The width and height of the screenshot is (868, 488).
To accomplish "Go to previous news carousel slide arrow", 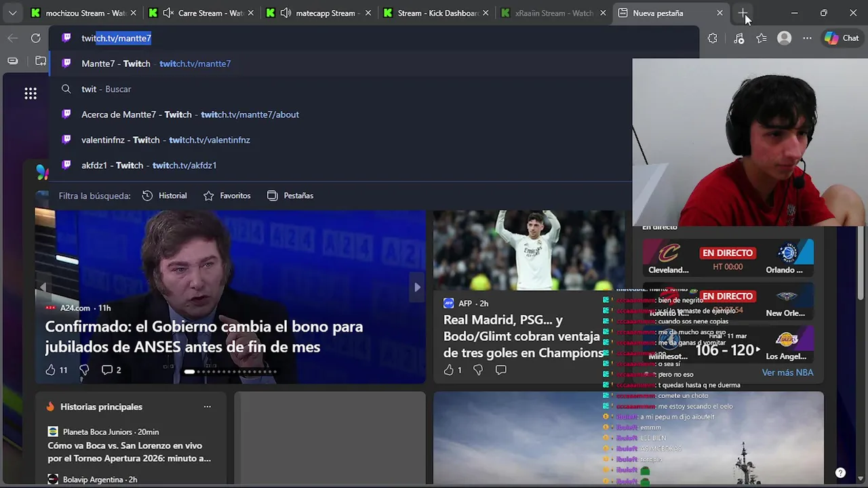I will click(42, 287).
